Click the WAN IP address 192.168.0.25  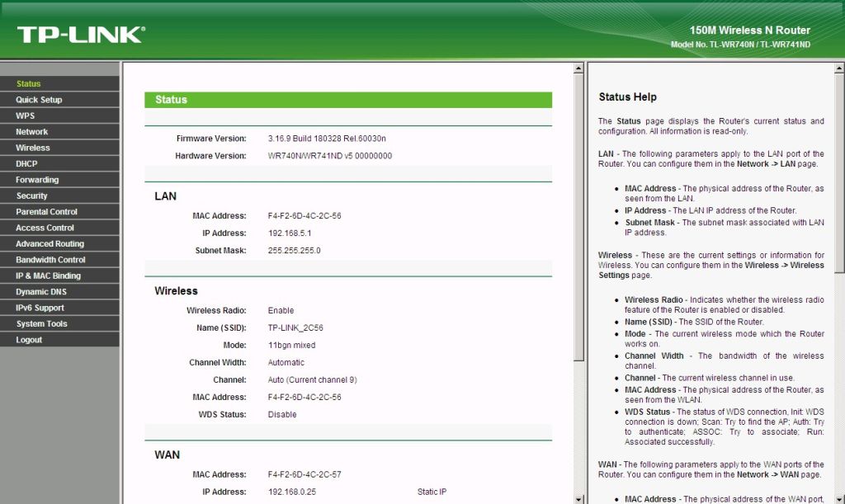(x=292, y=492)
